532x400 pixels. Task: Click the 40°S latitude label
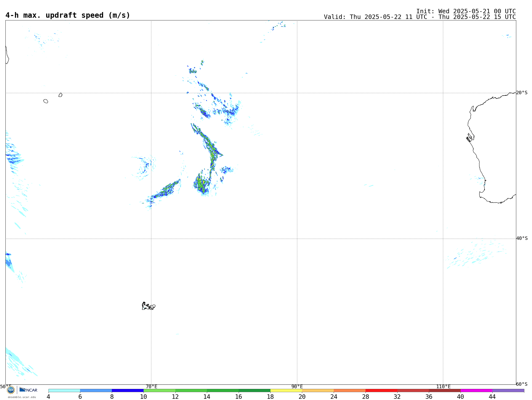[522, 238]
